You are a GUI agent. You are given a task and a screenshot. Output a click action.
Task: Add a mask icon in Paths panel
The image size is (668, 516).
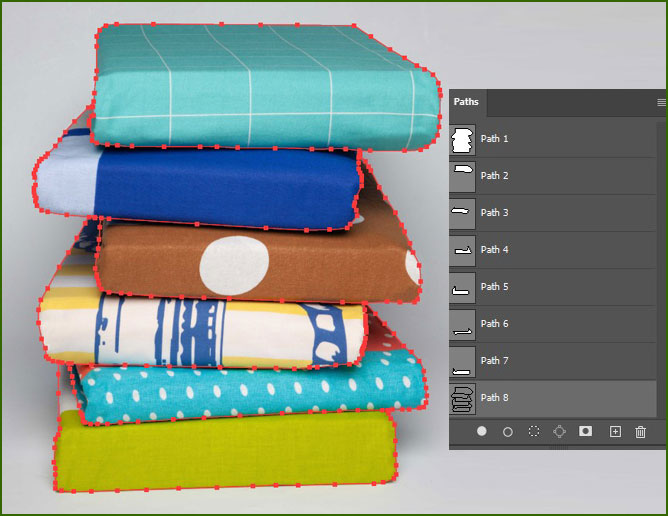pos(585,431)
